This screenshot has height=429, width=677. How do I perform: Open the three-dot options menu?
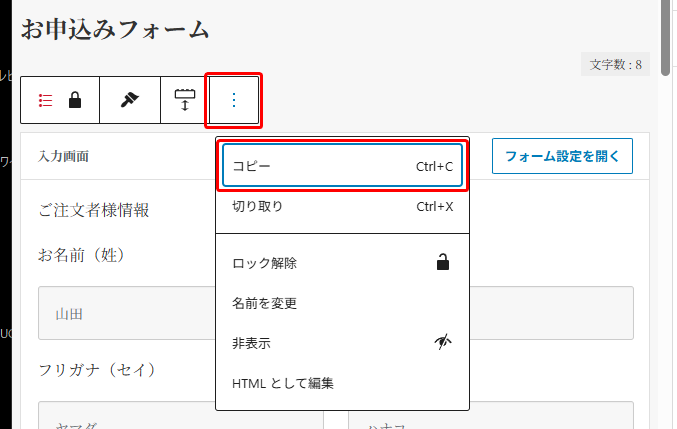tap(234, 100)
